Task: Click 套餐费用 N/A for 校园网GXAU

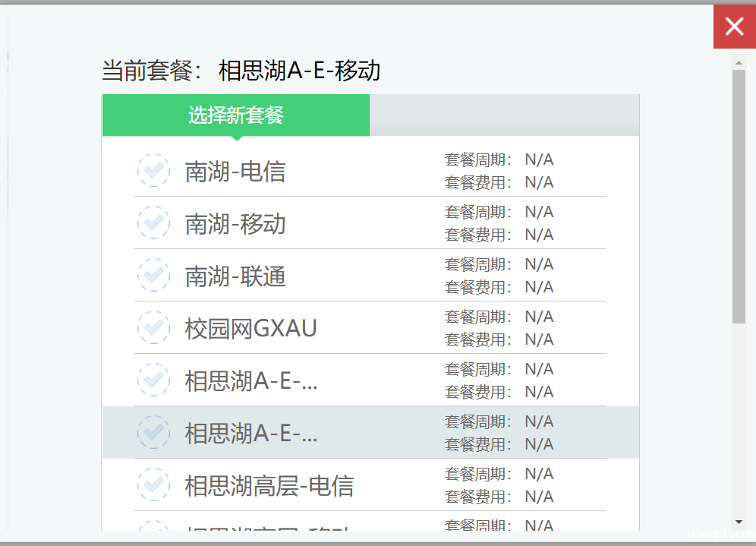Action: (x=499, y=339)
